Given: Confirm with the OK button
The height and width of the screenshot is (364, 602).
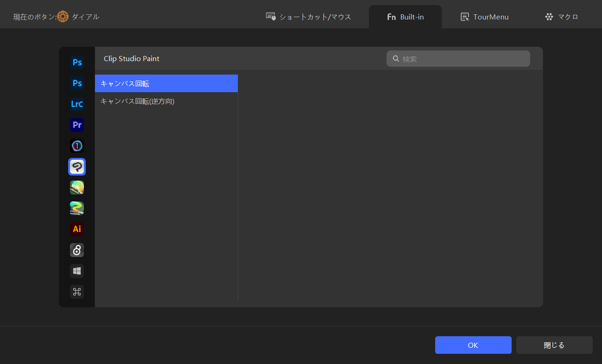Looking at the screenshot, I should [x=473, y=345].
